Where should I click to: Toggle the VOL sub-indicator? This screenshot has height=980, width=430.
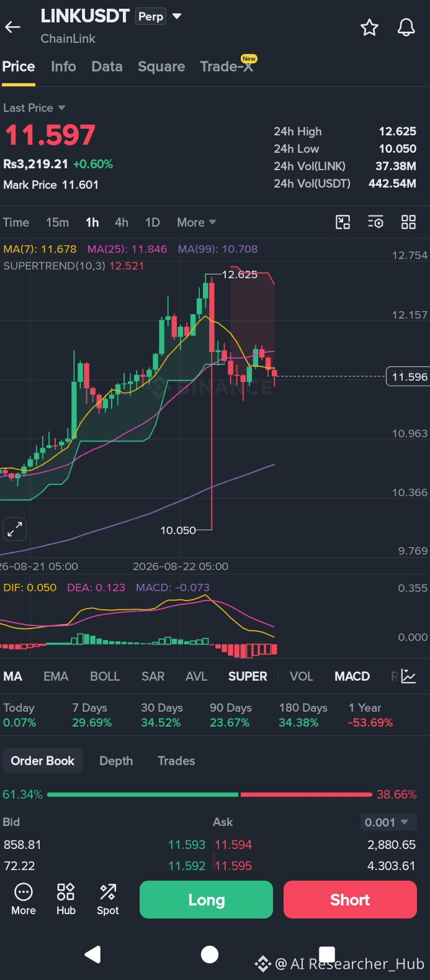[301, 676]
